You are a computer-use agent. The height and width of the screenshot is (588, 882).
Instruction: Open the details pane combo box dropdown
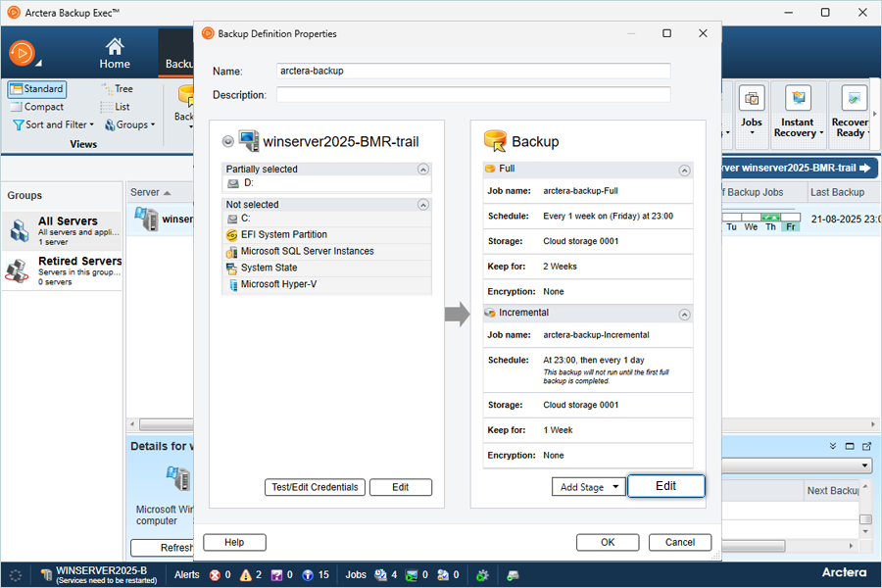pos(865,465)
